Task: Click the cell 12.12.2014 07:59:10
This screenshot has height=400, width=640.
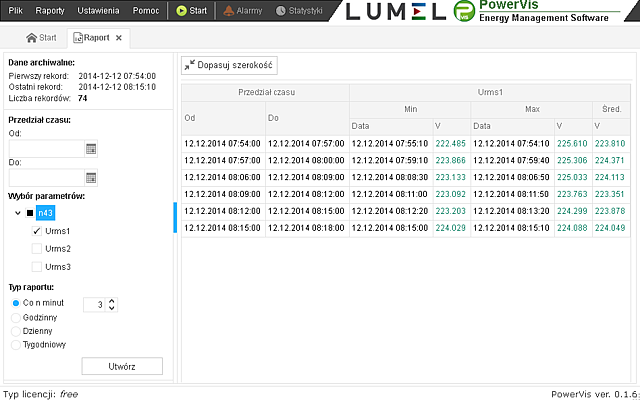Action: pyautogui.click(x=391, y=160)
